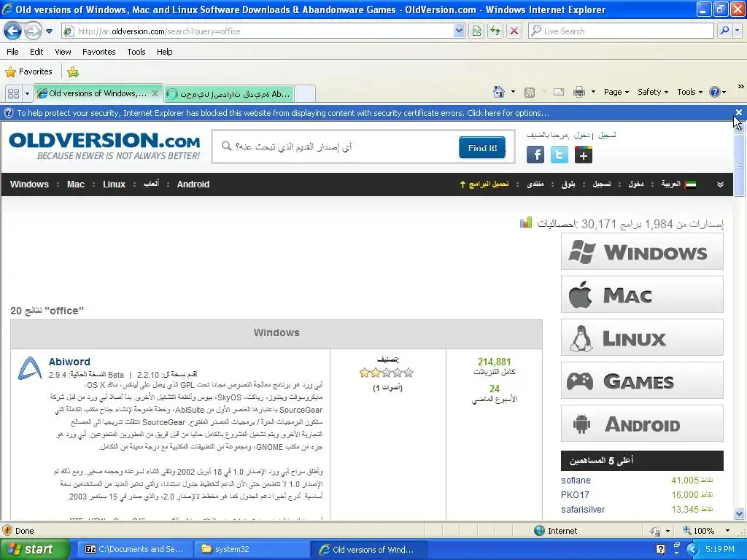Click the Forward navigation arrow
Image resolution: width=747 pixels, height=560 pixels.
33,31
